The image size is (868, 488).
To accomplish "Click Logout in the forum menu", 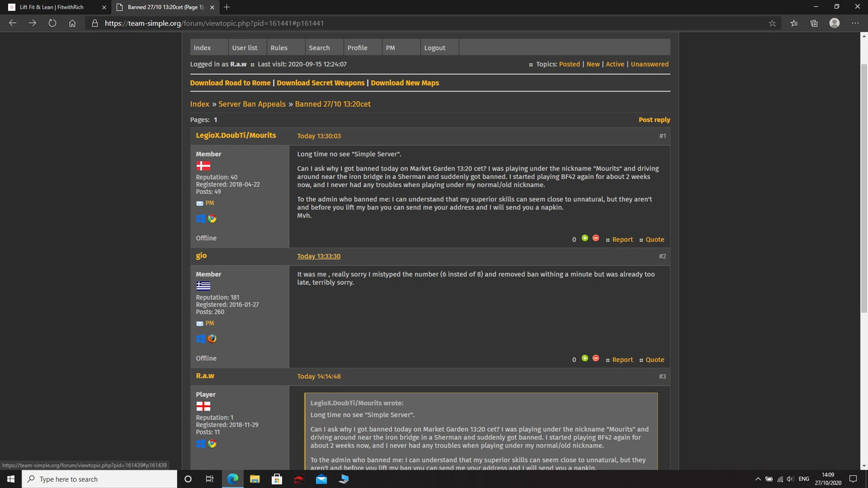I will point(435,47).
